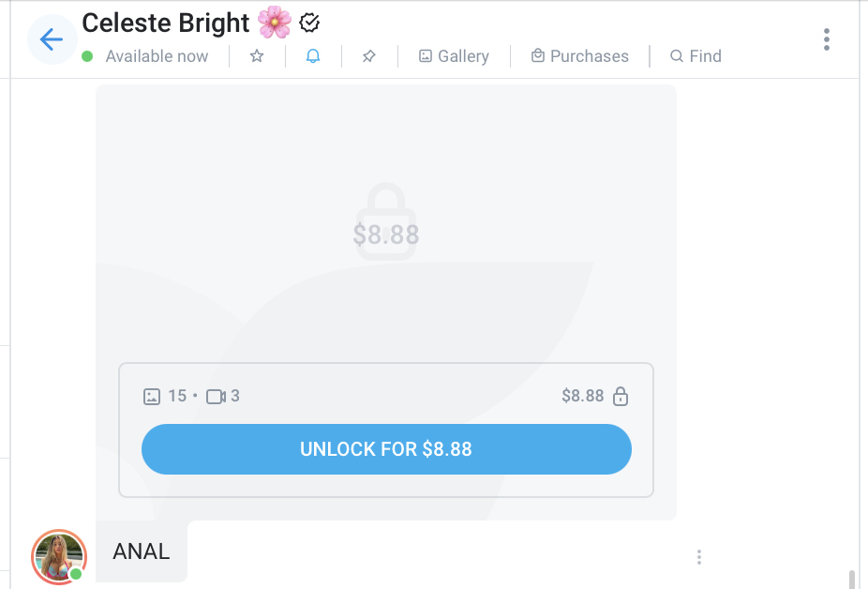
Task: Click the verified badge beside Celeste Bright
Action: pyautogui.click(x=309, y=22)
